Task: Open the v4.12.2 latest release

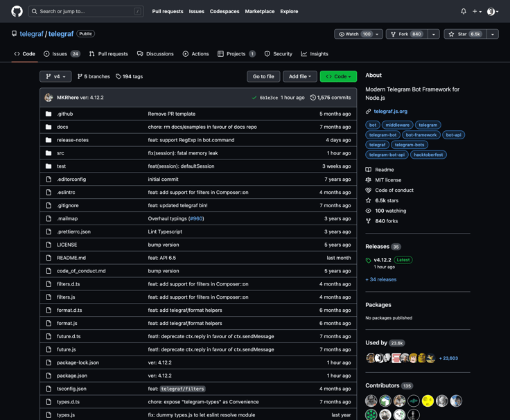Action: [382, 260]
